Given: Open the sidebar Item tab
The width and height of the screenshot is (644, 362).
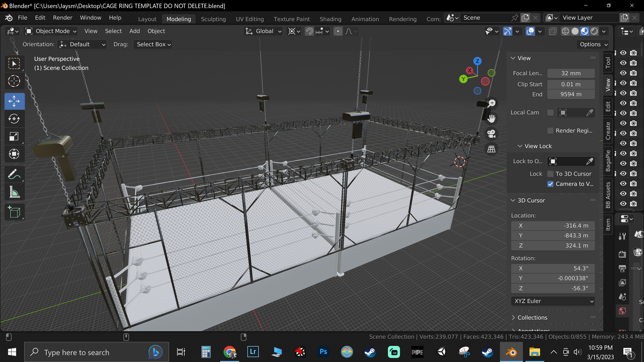Looking at the screenshot, I should pyautogui.click(x=608, y=224).
